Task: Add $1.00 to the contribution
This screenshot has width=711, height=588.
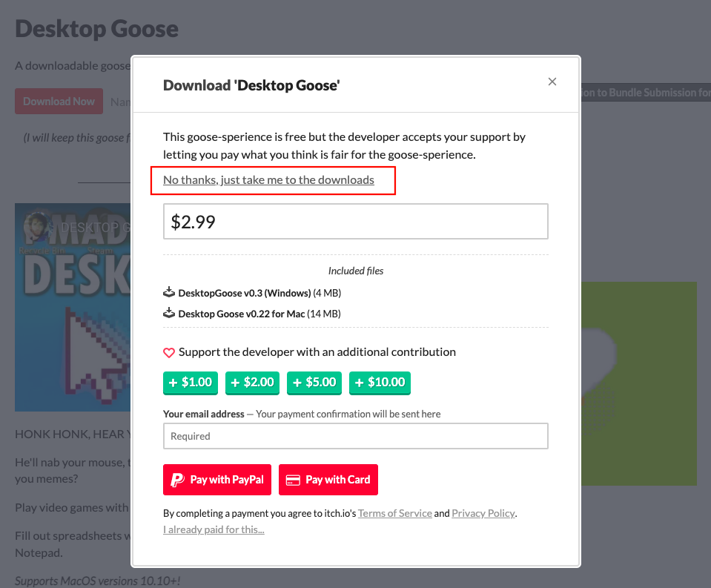Action: (x=191, y=383)
